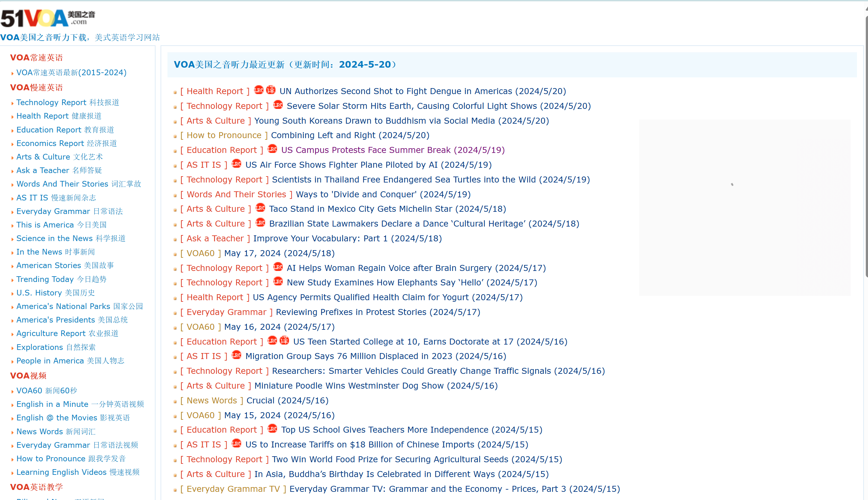Click LRC icon beside AI Helps Woman article
Viewport: 868px width, 500px height.
tap(278, 267)
